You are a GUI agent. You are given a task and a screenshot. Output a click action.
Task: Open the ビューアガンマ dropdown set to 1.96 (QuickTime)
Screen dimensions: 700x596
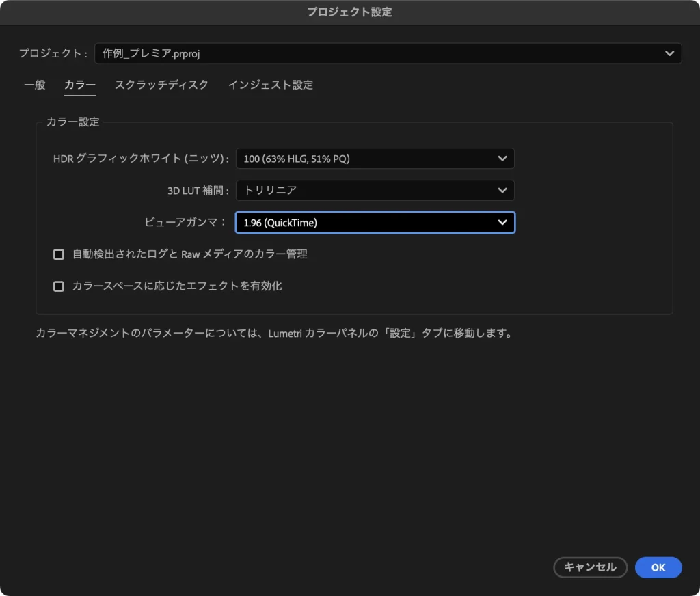click(x=375, y=223)
